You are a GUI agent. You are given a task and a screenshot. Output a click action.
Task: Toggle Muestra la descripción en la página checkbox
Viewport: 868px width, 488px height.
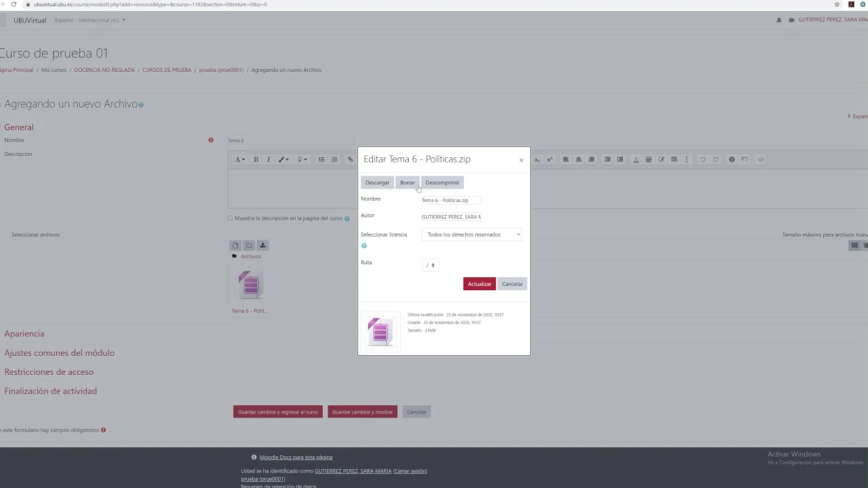click(x=230, y=218)
